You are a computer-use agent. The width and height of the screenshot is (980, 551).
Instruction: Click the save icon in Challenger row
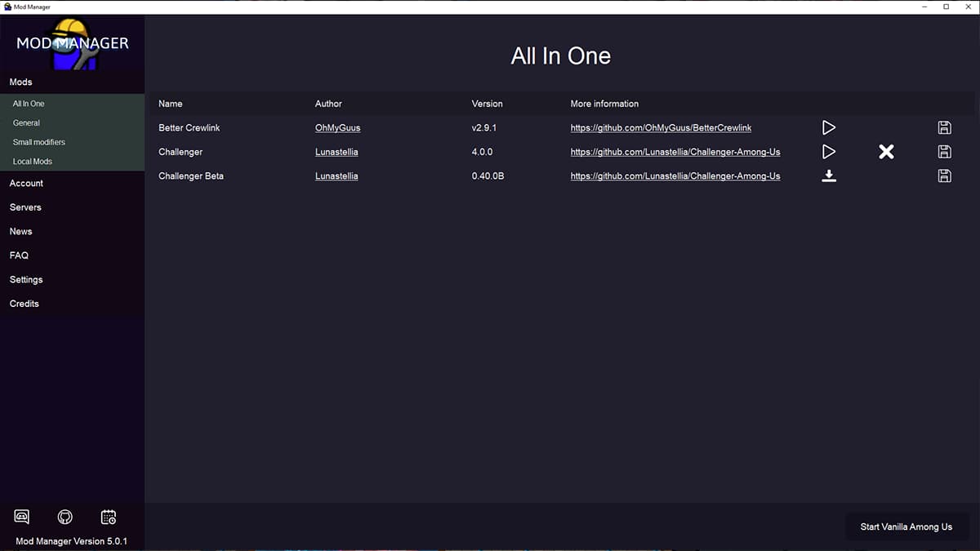coord(944,152)
